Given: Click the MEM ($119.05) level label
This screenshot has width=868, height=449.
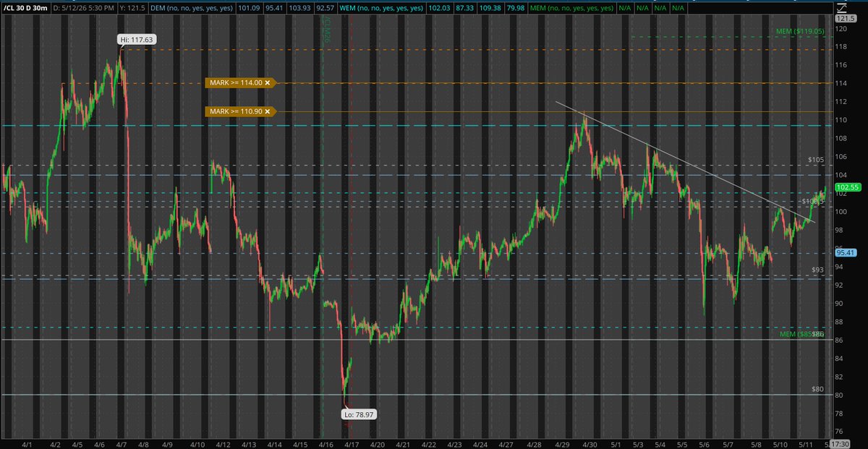Looking at the screenshot, I should (x=800, y=31).
